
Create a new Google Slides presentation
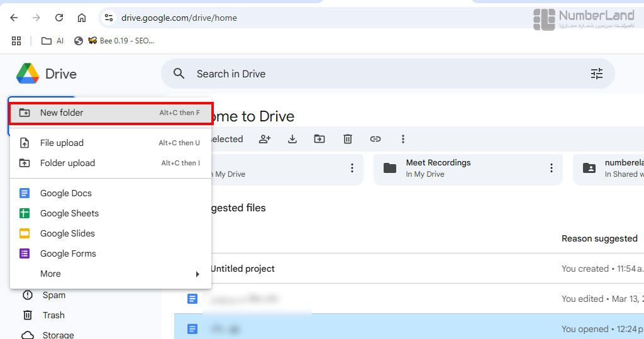click(111, 233)
